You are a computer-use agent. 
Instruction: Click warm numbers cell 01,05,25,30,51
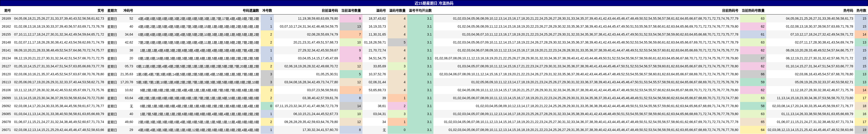[x=327, y=74]
